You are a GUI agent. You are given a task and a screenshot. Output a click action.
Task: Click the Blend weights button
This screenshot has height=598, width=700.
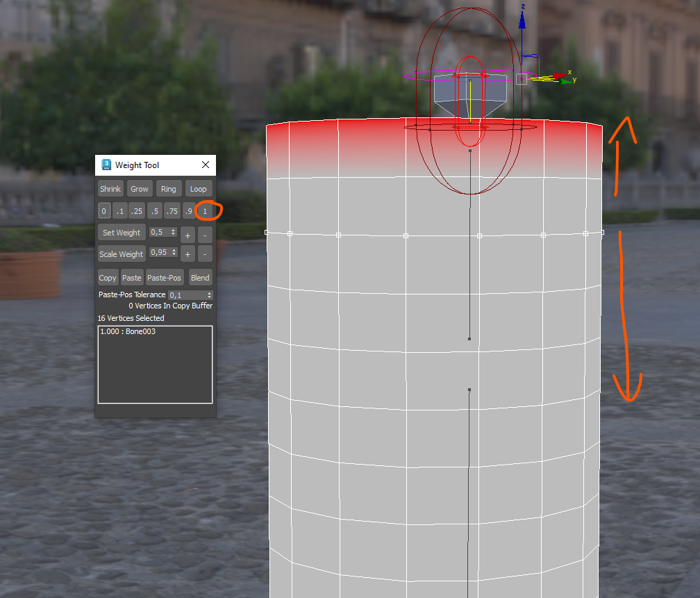(200, 277)
